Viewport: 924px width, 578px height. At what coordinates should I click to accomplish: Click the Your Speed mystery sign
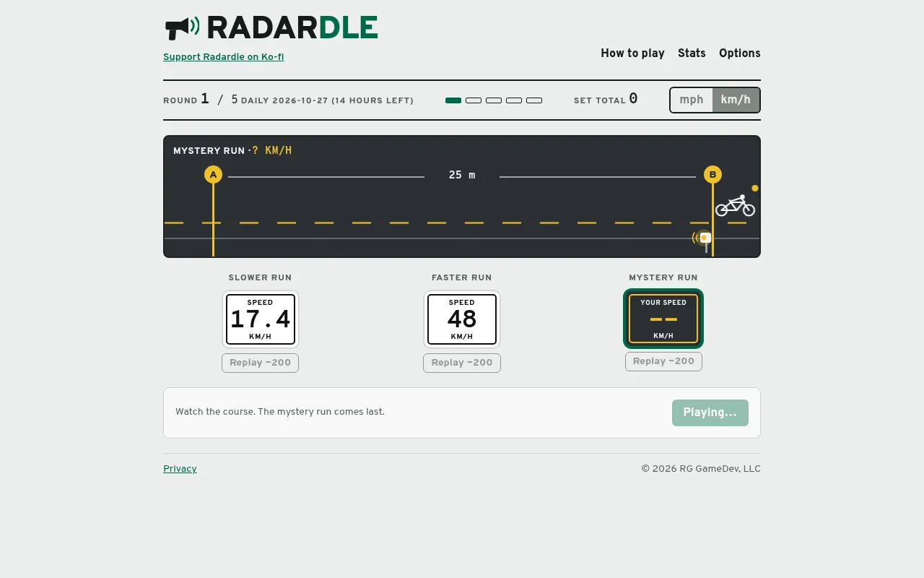point(663,319)
